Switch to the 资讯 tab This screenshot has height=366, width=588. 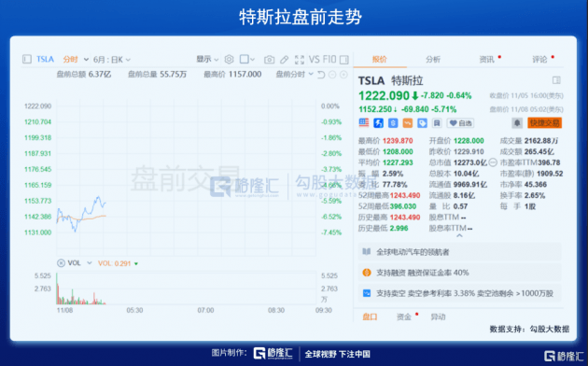coord(487,59)
